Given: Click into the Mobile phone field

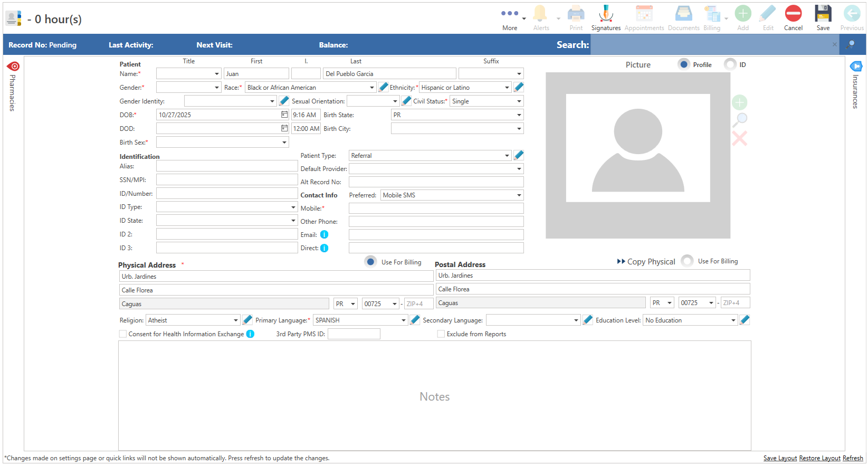Looking at the screenshot, I should coord(436,208).
